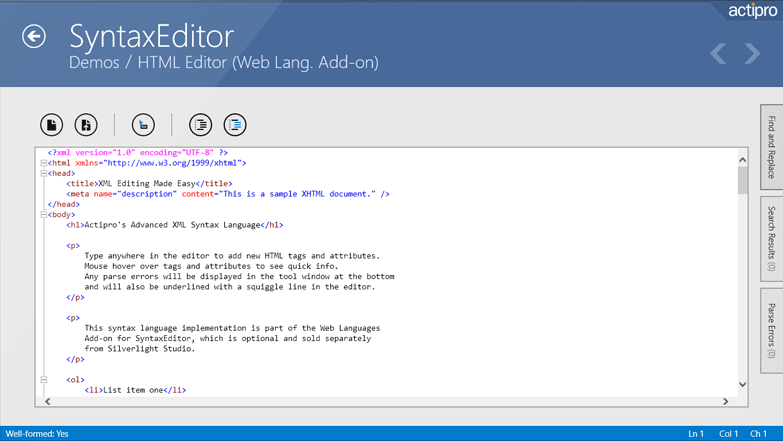Click the line 'from Silverlight Studio.'
This screenshot has width=783, height=441.
click(x=140, y=349)
